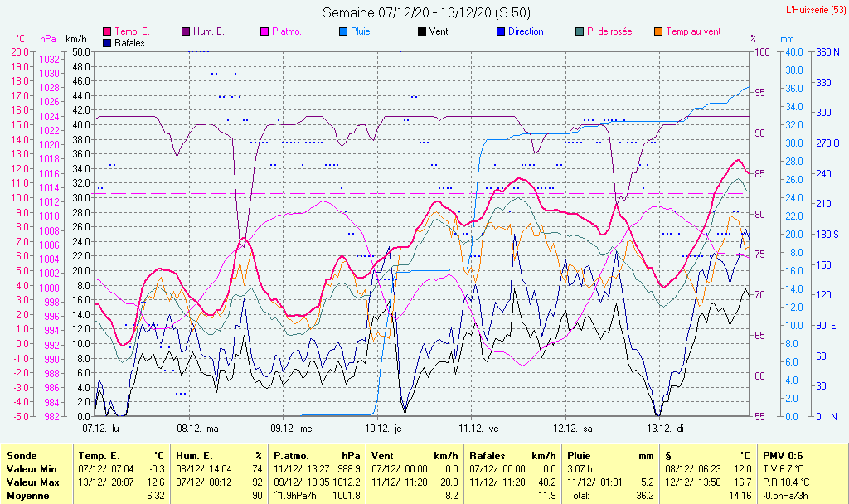Click the '20.0' °C axis tick
The height and width of the screenshot is (504, 849).
20,52
